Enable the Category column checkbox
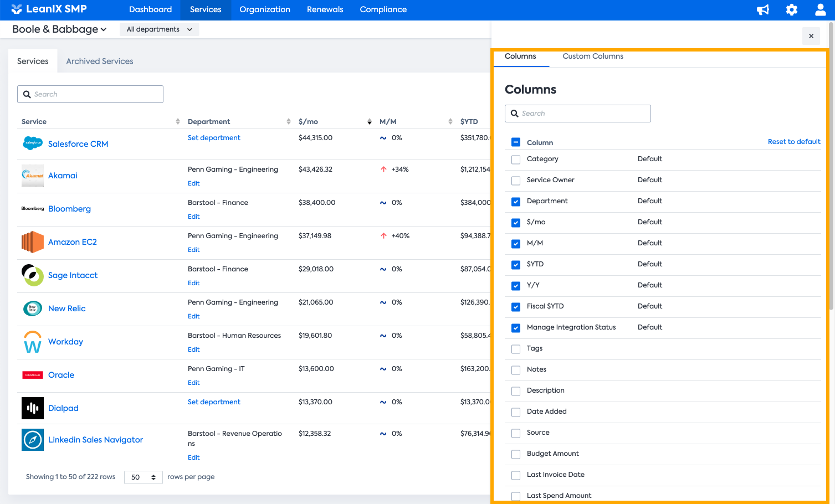Image resolution: width=835 pixels, height=504 pixels. [x=516, y=160]
